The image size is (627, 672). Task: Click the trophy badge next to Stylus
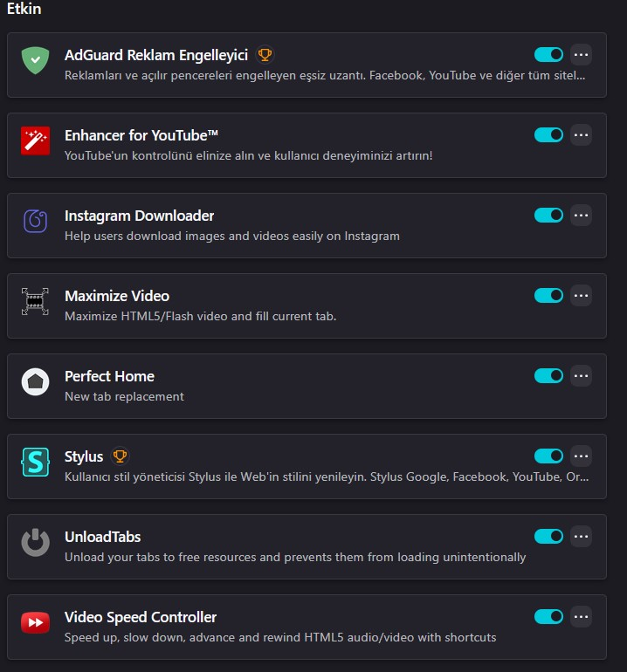coord(121,456)
